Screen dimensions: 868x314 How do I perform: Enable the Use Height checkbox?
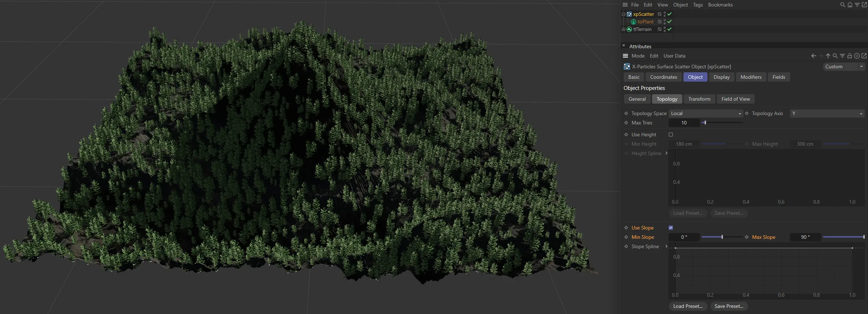click(x=671, y=135)
